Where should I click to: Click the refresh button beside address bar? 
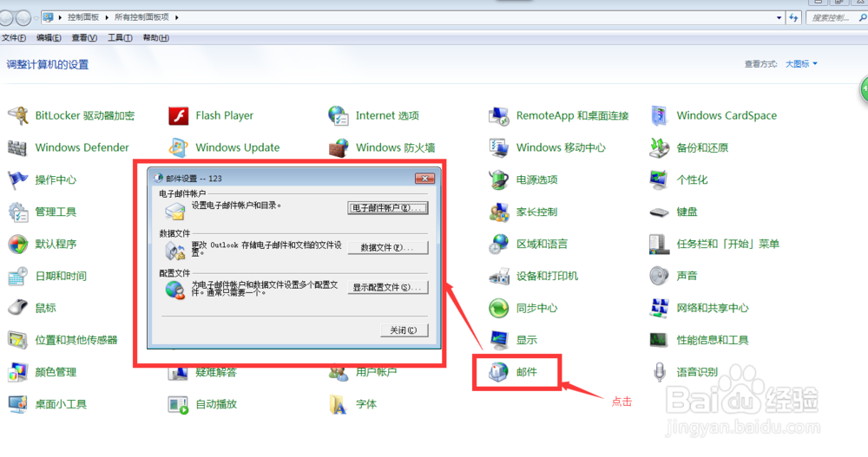pyautogui.click(x=794, y=17)
